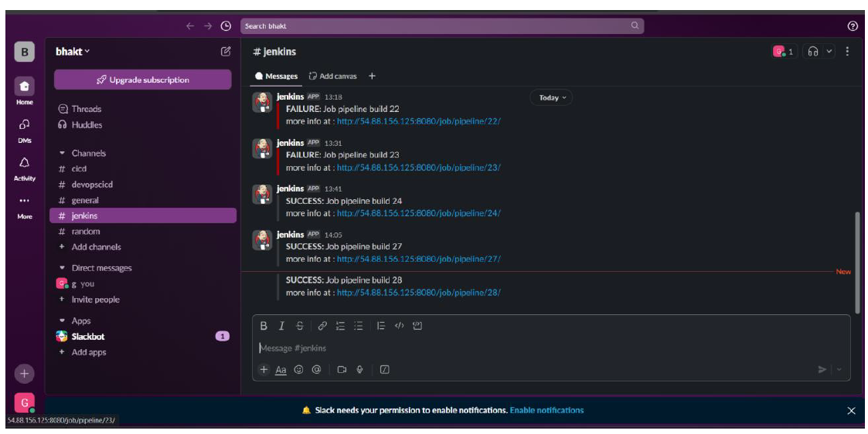Toggle ordered list formatting
Image resolution: width=868 pixels, height=434 pixels.
pos(340,326)
